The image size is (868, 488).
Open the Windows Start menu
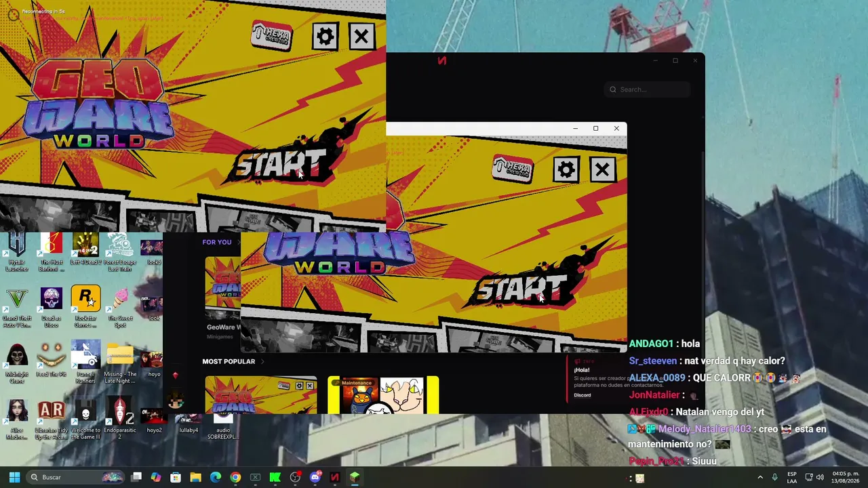pos(14,477)
